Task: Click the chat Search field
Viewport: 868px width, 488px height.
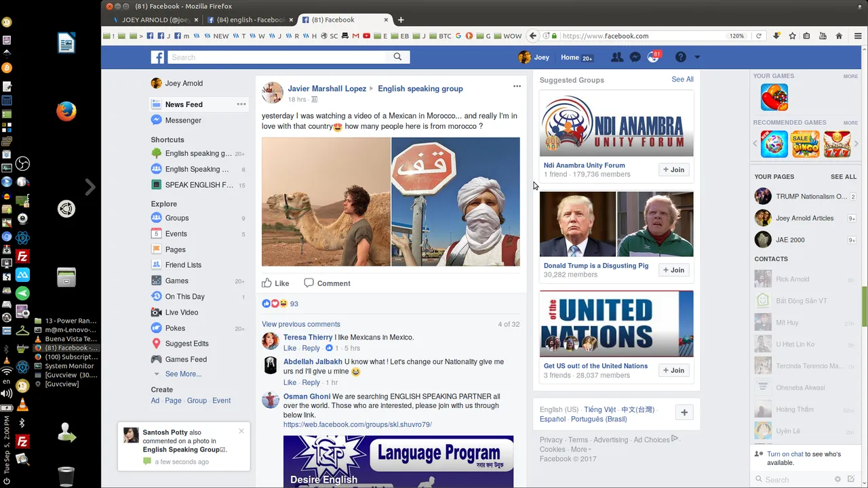Action: 793,479
